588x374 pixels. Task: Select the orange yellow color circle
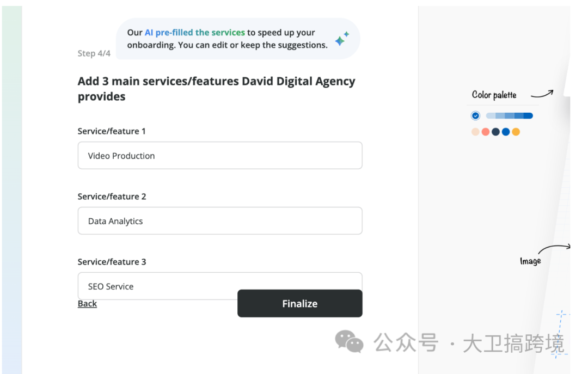click(516, 132)
